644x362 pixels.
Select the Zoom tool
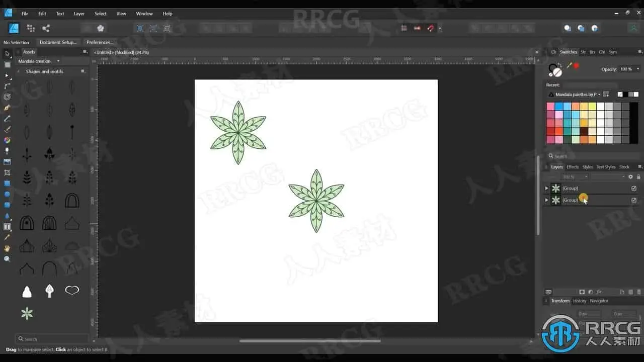pyautogui.click(x=7, y=259)
